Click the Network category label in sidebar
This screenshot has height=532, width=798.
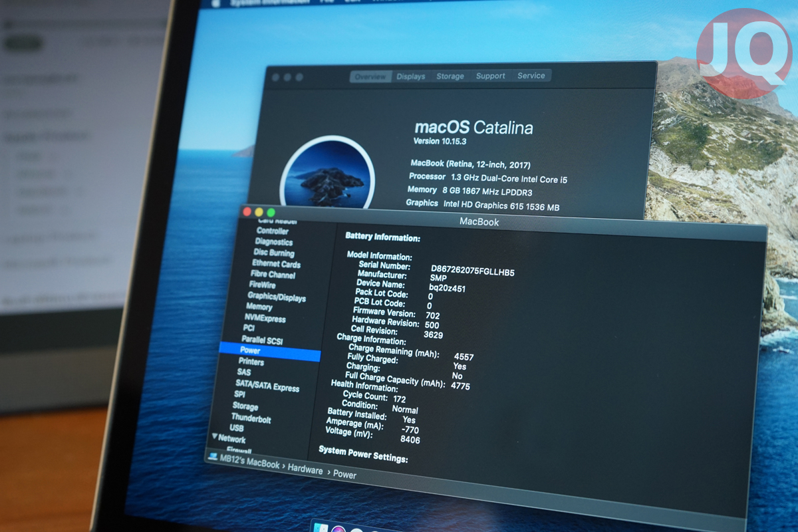232,439
